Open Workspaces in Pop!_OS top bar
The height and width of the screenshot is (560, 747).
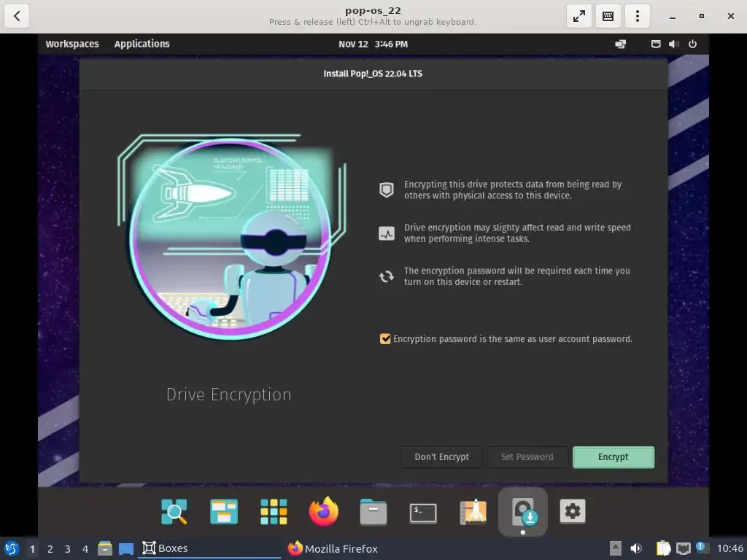pyautogui.click(x=72, y=44)
